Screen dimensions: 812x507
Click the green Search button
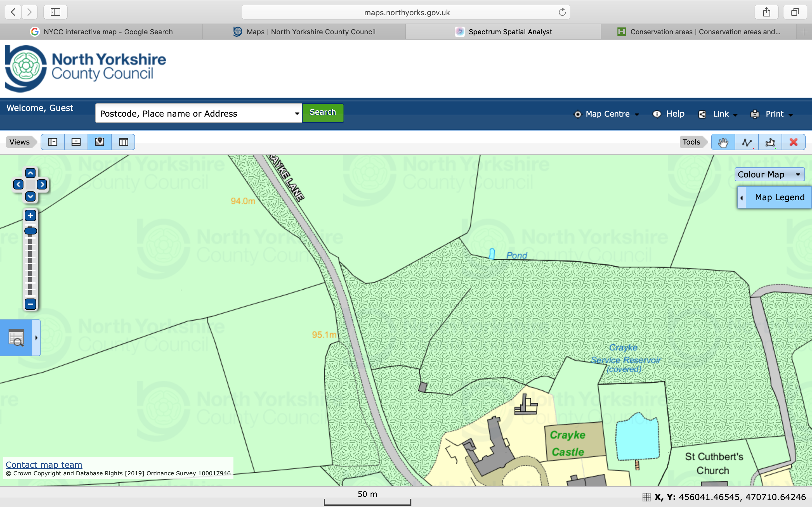click(323, 113)
